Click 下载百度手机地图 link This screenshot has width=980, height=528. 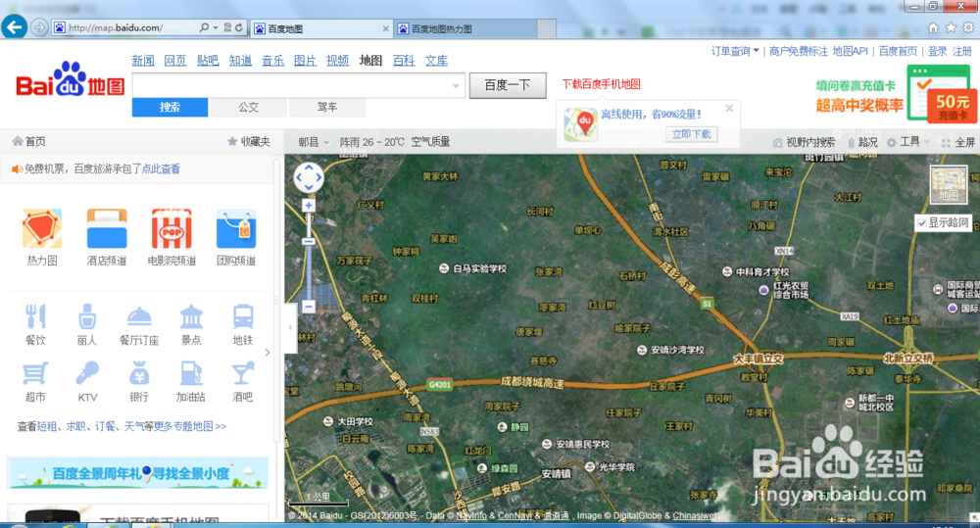pyautogui.click(x=602, y=84)
